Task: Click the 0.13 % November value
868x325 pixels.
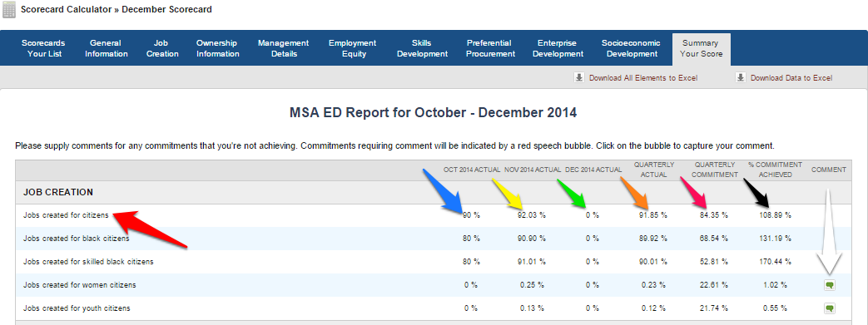Action: [532, 308]
